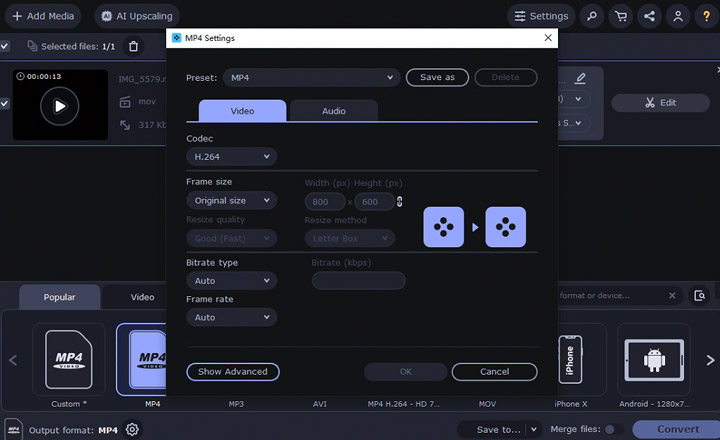This screenshot has height=440, width=720.
Task: Expand the Frame size Original size dropdown
Action: point(231,201)
